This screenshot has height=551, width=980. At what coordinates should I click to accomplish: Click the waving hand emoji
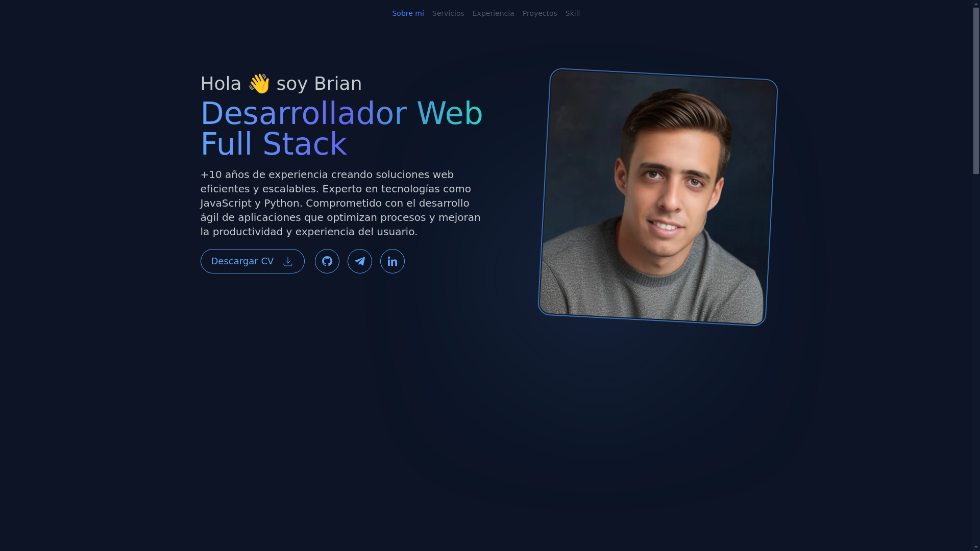click(x=259, y=84)
